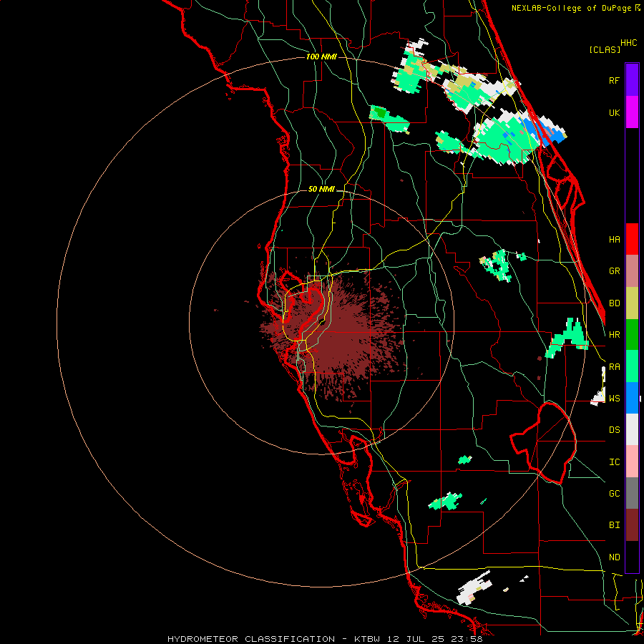Click the WS legend label

pyautogui.click(x=614, y=399)
